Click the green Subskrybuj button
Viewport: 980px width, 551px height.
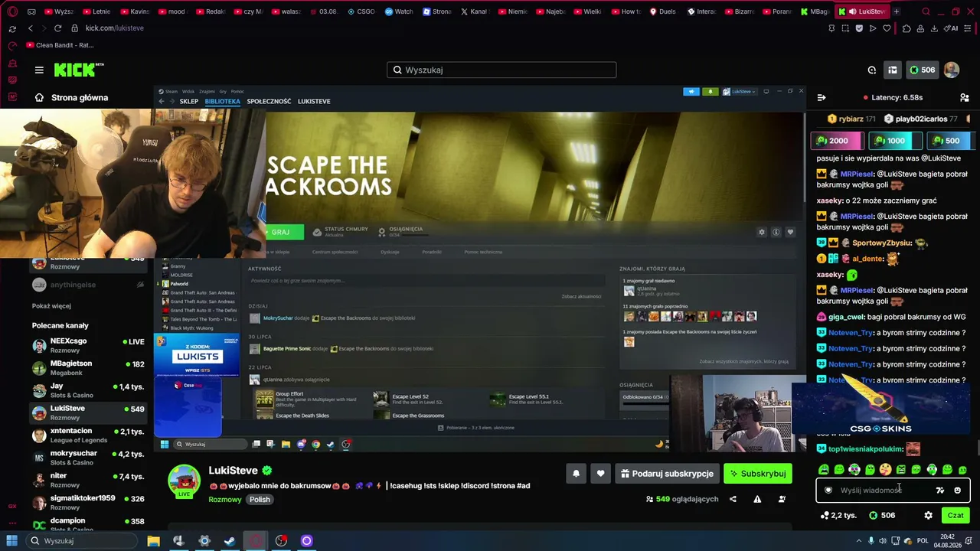[x=758, y=474]
